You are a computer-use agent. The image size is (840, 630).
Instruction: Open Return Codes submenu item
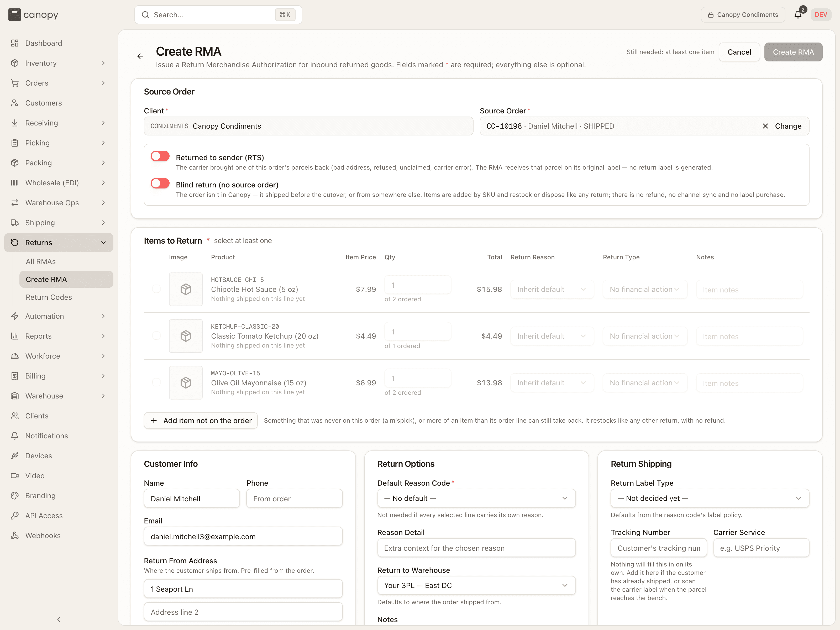pyautogui.click(x=66, y=297)
